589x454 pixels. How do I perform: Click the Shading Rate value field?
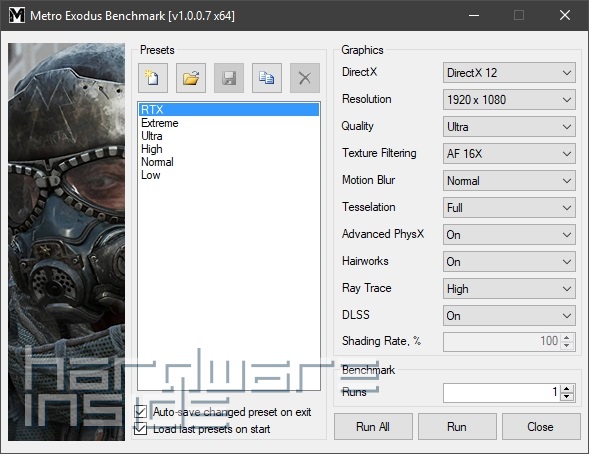(502, 341)
